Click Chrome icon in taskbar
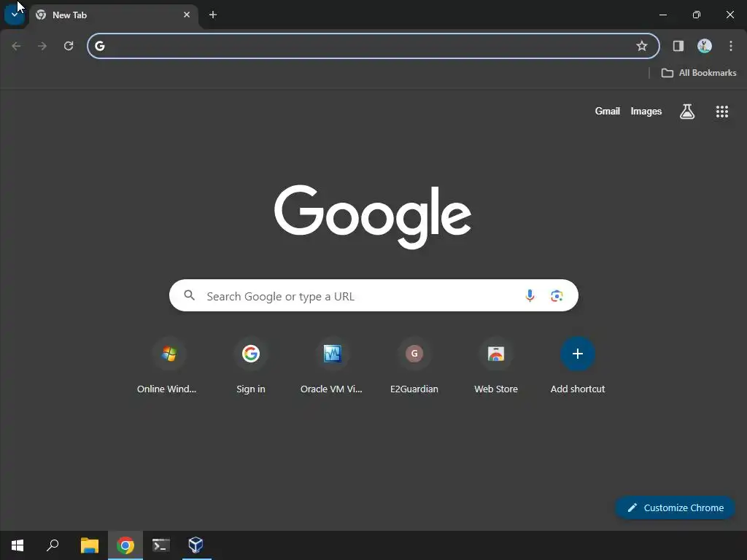This screenshot has height=560, width=747. tap(125, 545)
